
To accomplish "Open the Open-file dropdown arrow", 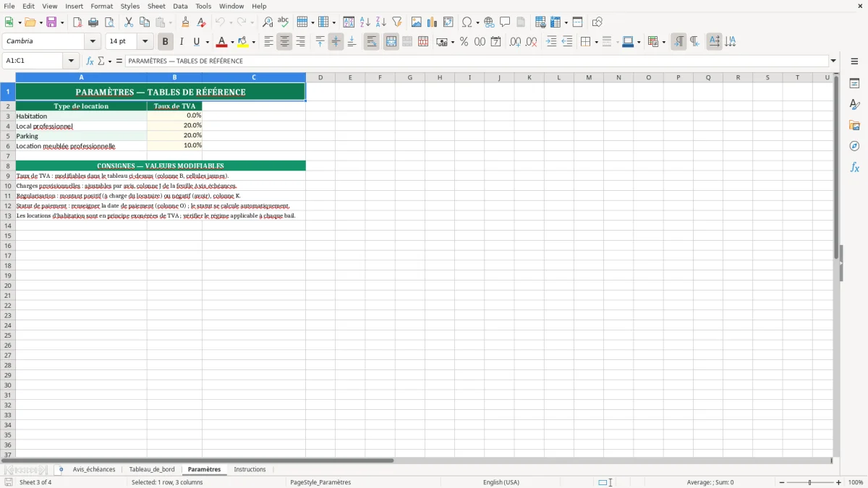I will pos(41,22).
